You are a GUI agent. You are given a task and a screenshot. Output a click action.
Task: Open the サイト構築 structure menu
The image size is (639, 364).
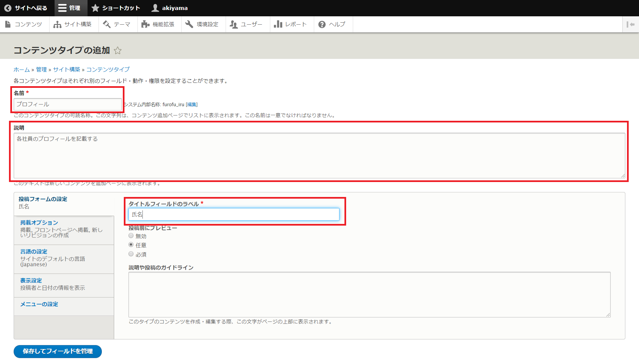[x=73, y=24]
